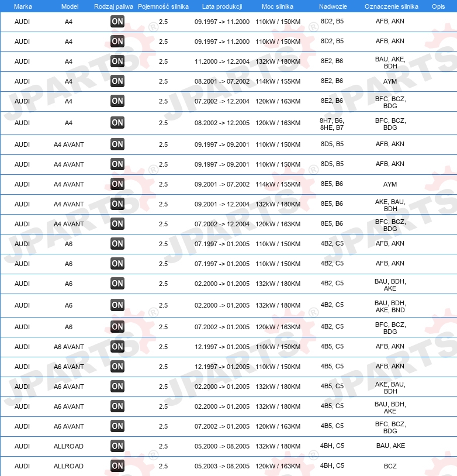
Task: Select lone BCZ engine code in last ALLROAD row
Action: point(390,466)
